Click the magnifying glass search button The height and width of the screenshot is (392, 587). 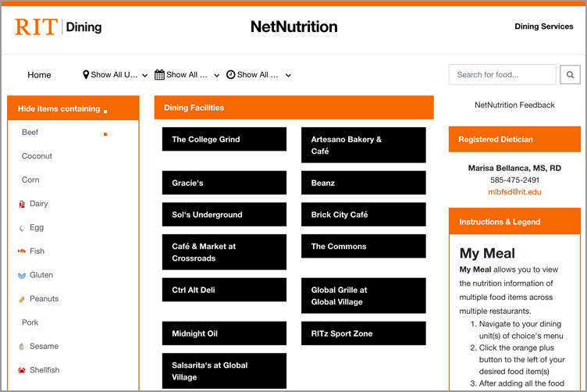click(570, 75)
